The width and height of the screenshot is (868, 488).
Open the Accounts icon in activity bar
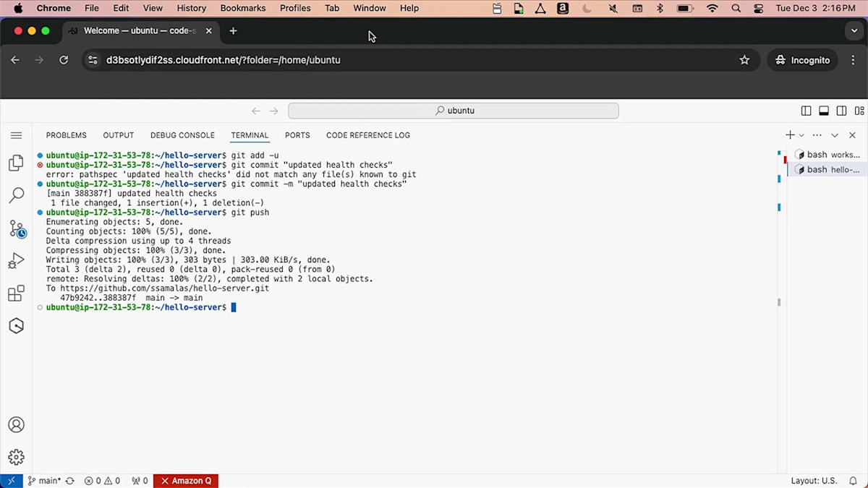pos(16,425)
